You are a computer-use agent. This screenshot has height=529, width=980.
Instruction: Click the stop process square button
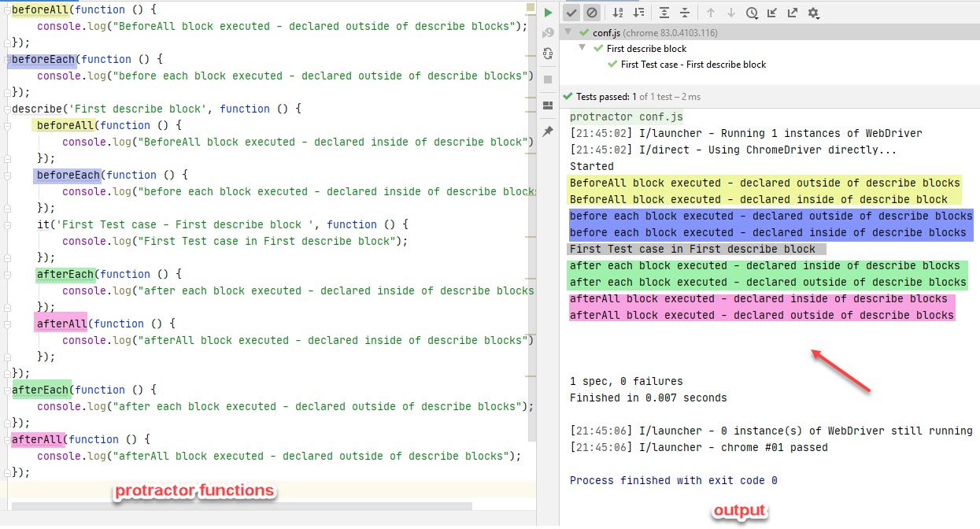[548, 80]
